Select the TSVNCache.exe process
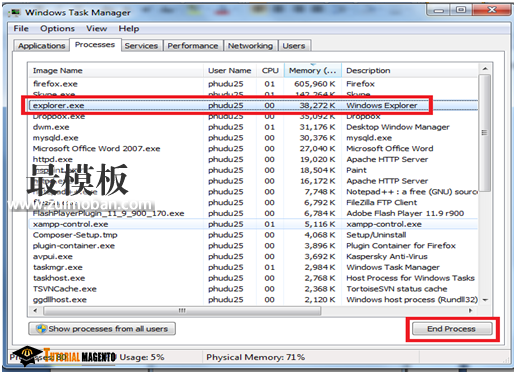The image size is (516, 374). tap(253, 289)
